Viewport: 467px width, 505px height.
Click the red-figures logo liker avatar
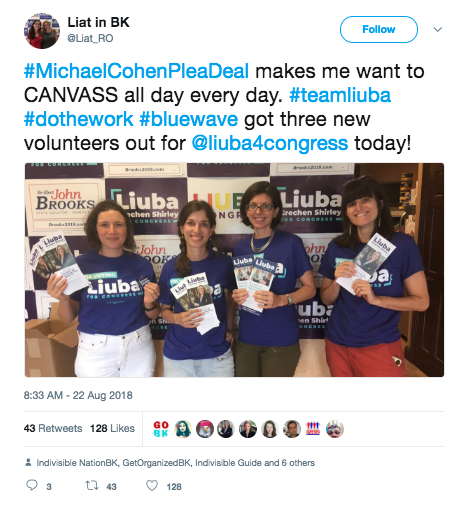[313, 429]
